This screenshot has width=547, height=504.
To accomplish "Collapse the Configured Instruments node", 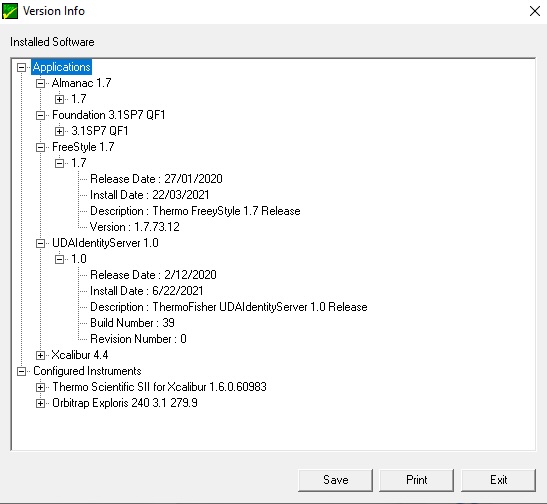I will (22, 371).
